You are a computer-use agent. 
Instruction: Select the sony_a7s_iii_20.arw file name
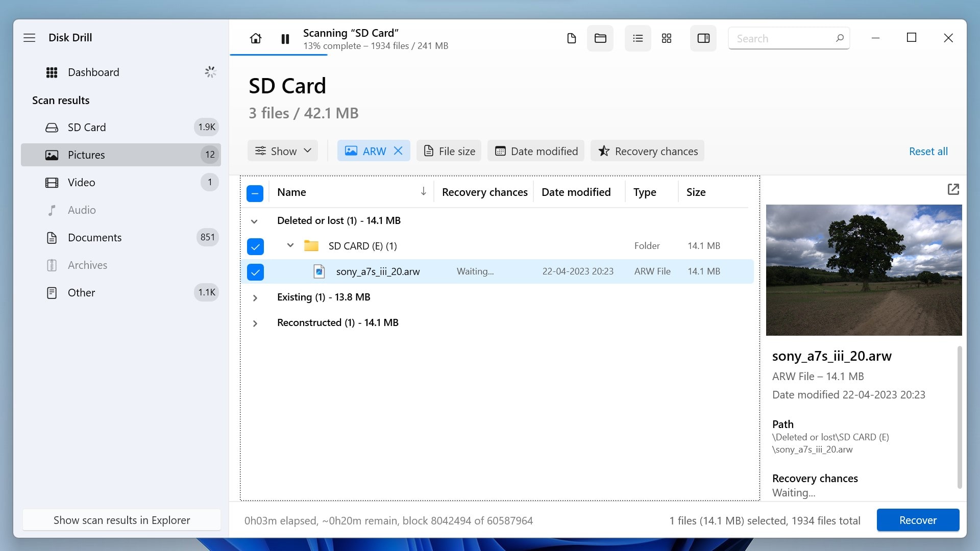tap(378, 271)
